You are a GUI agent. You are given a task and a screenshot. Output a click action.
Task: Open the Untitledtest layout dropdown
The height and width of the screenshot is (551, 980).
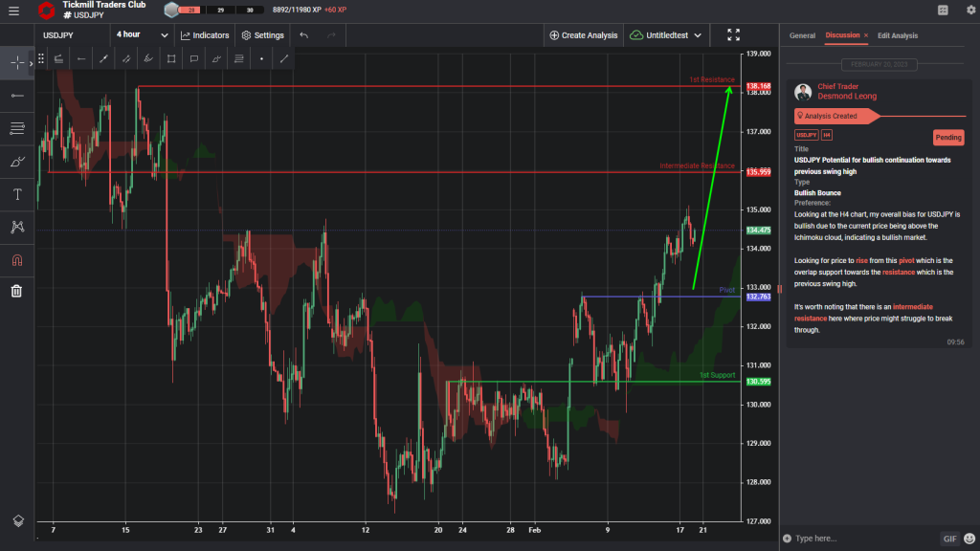669,33
